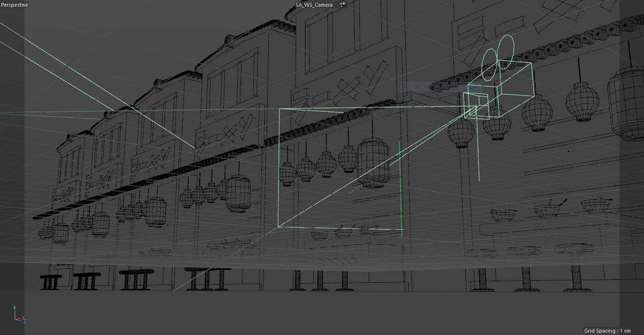Click the Grid Spacing : 1 cm text
Viewport: 644px width, 335px height.
(x=607, y=331)
